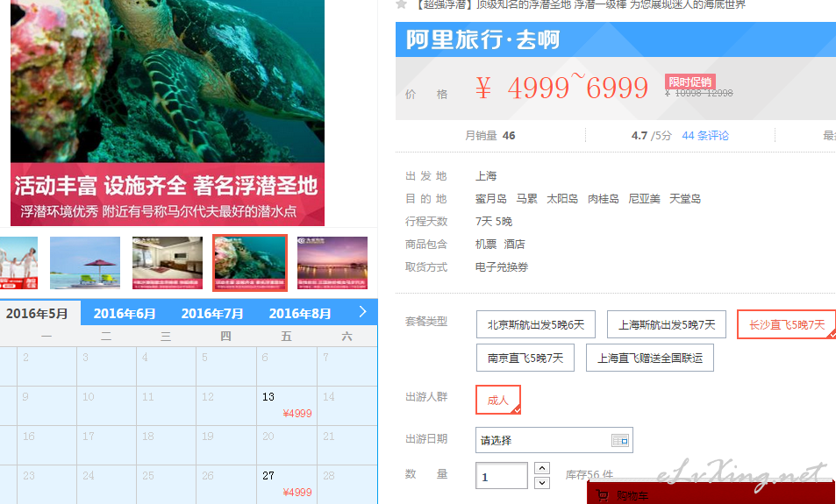Screen dimensions: 836x504
Task: Click calendar day 20 in May
Action: click(287, 445)
